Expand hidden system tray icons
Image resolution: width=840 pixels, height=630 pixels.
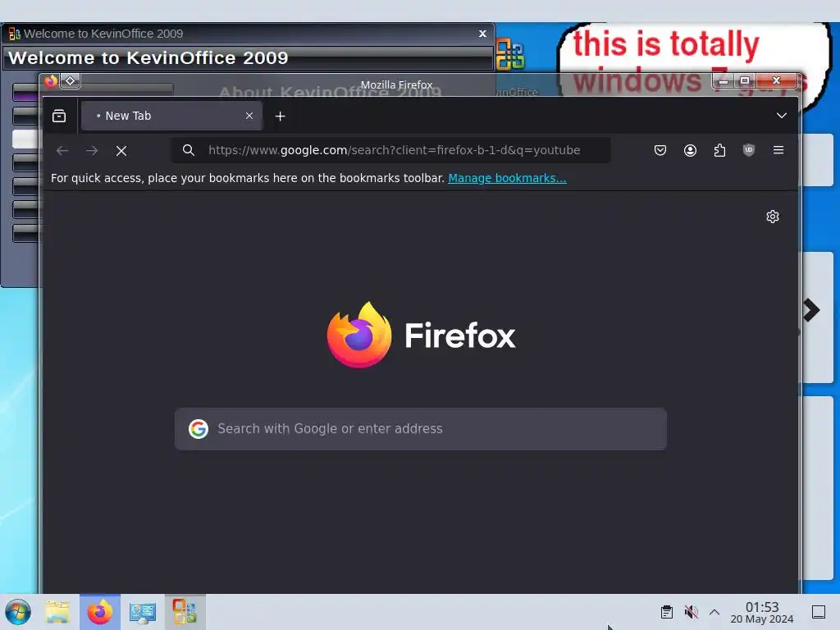(714, 612)
